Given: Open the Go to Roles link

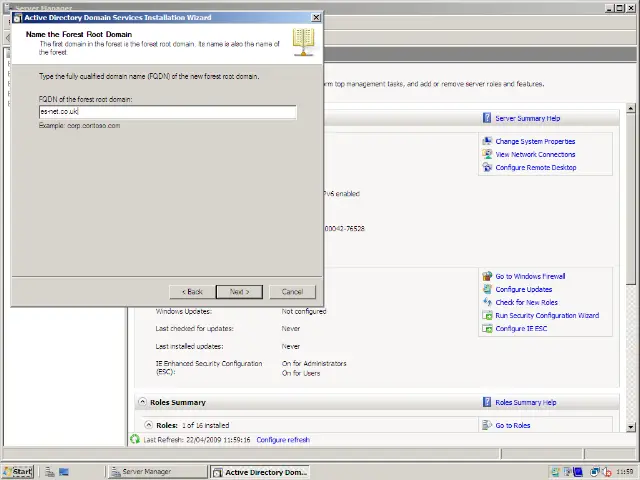Looking at the screenshot, I should (x=513, y=426).
